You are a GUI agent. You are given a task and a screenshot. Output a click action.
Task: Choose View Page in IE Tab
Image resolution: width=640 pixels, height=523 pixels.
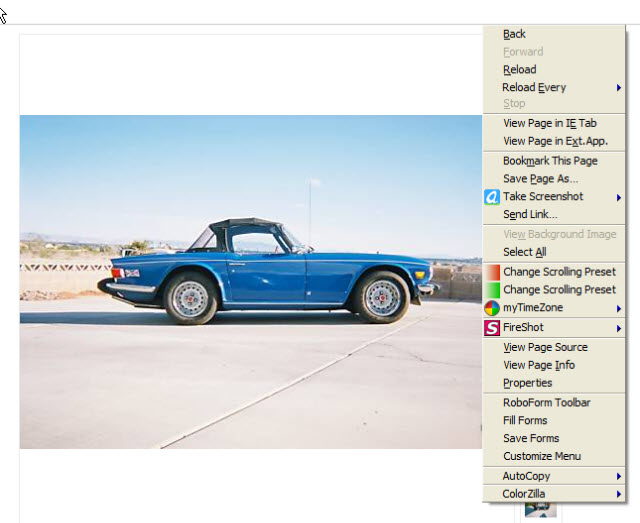(549, 123)
